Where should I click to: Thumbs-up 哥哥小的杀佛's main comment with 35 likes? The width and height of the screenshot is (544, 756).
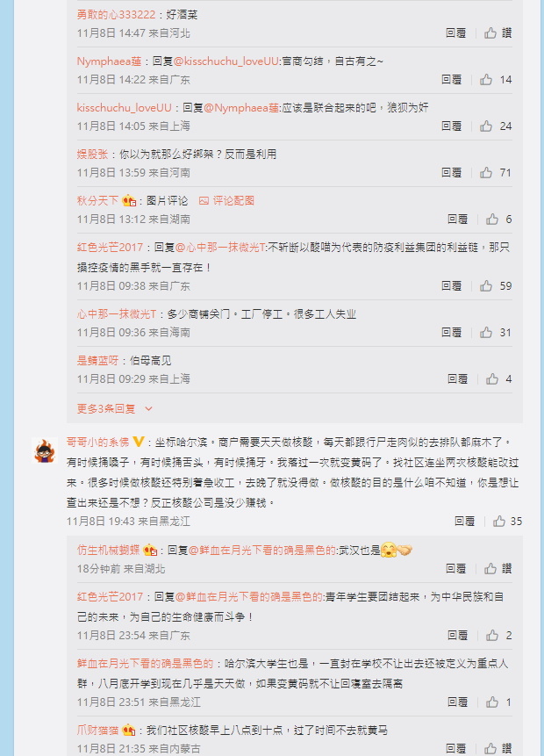(507, 522)
